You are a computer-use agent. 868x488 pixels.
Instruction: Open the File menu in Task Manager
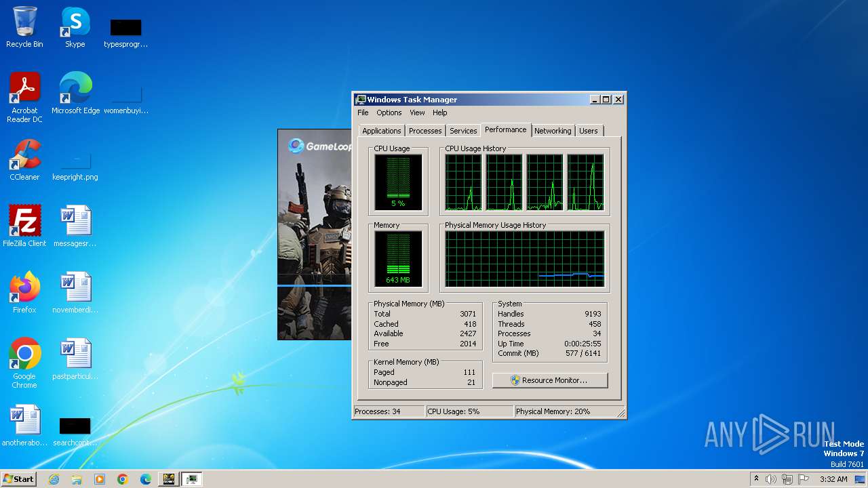[x=363, y=113]
